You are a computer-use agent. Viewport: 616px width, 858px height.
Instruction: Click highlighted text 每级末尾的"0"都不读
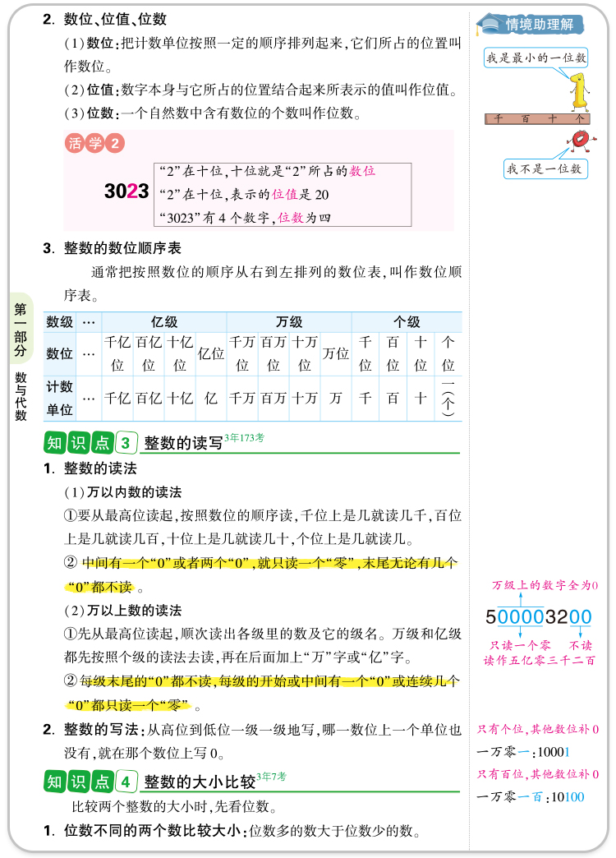tap(145, 681)
